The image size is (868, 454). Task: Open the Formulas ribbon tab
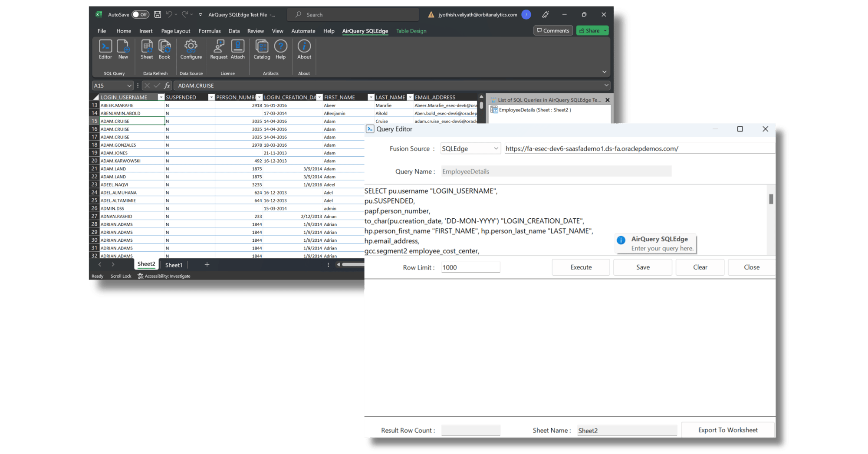tap(210, 31)
